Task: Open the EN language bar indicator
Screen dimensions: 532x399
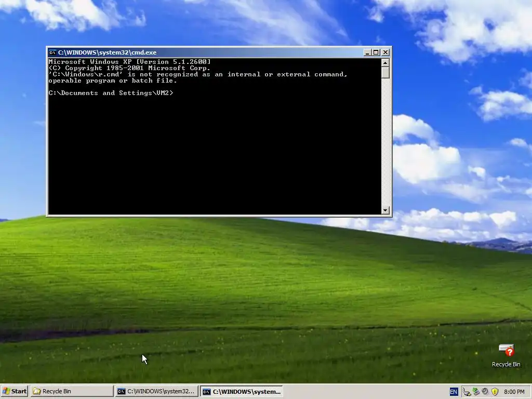Action: point(453,392)
